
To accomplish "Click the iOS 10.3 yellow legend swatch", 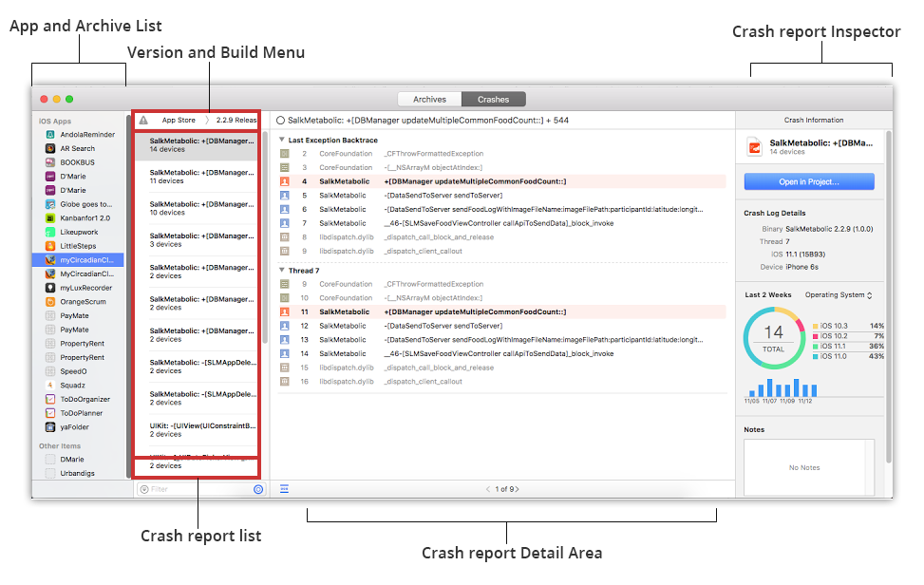I will 816,327.
